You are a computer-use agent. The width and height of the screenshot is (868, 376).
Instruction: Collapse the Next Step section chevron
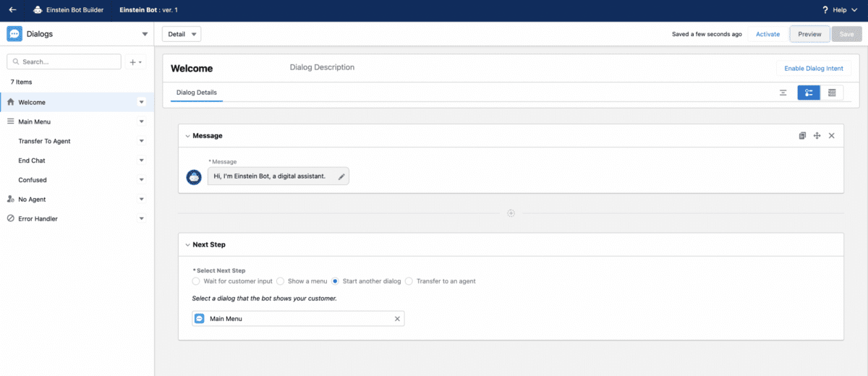pos(187,245)
